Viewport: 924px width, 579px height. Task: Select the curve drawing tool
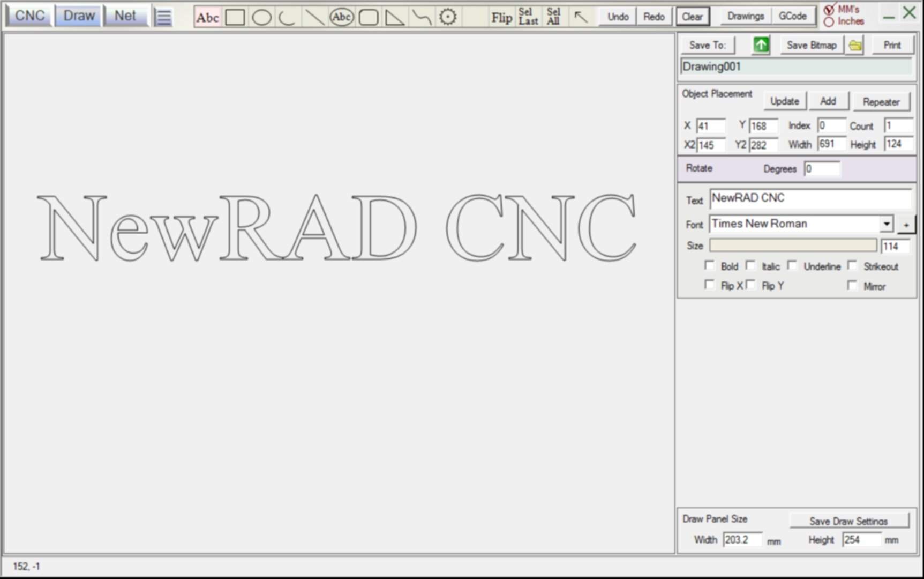pos(422,17)
